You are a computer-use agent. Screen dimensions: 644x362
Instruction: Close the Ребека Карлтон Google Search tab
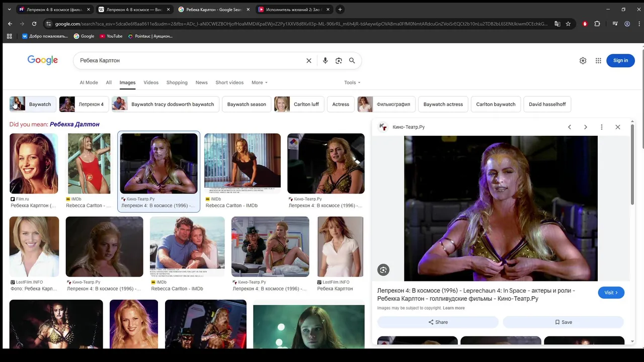pyautogui.click(x=248, y=9)
